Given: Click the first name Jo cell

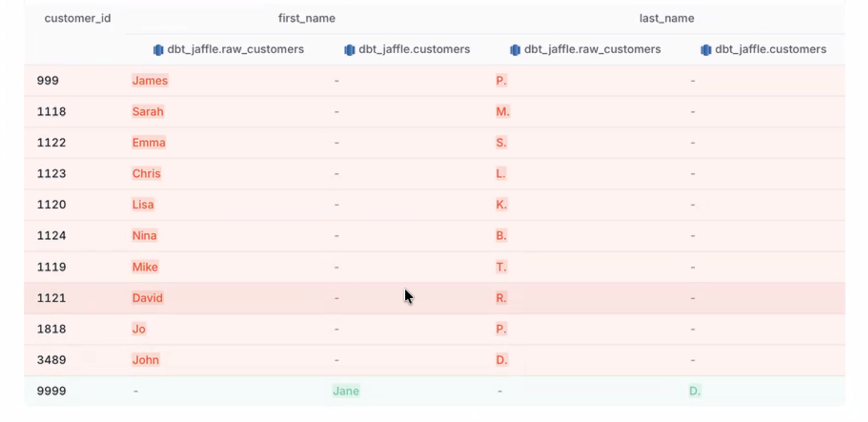Looking at the screenshot, I should [x=139, y=329].
